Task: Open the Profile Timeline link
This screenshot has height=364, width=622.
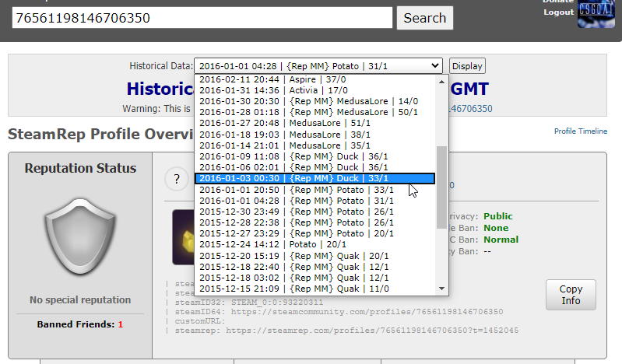Action: coord(580,131)
